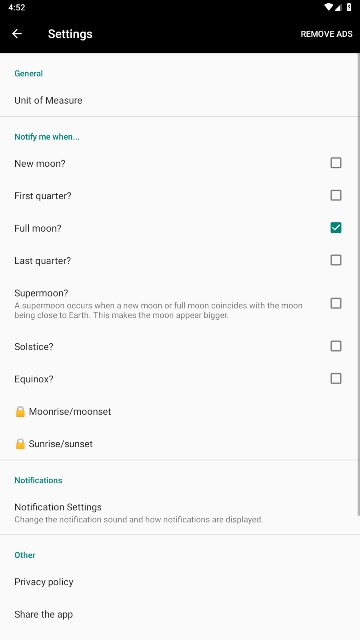360x640 pixels.
Task: Enable Supermoon notification checkbox
Action: pos(336,303)
